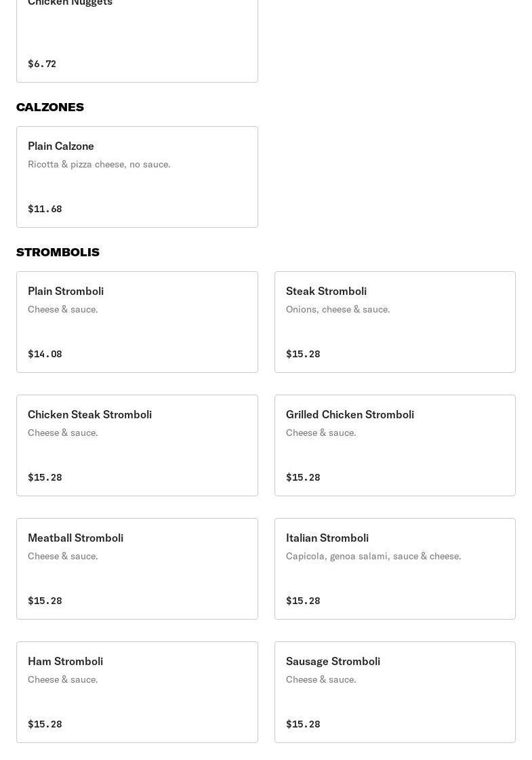
Task: Click the $14.08 Plain Stromboli price
Action: pos(45,354)
